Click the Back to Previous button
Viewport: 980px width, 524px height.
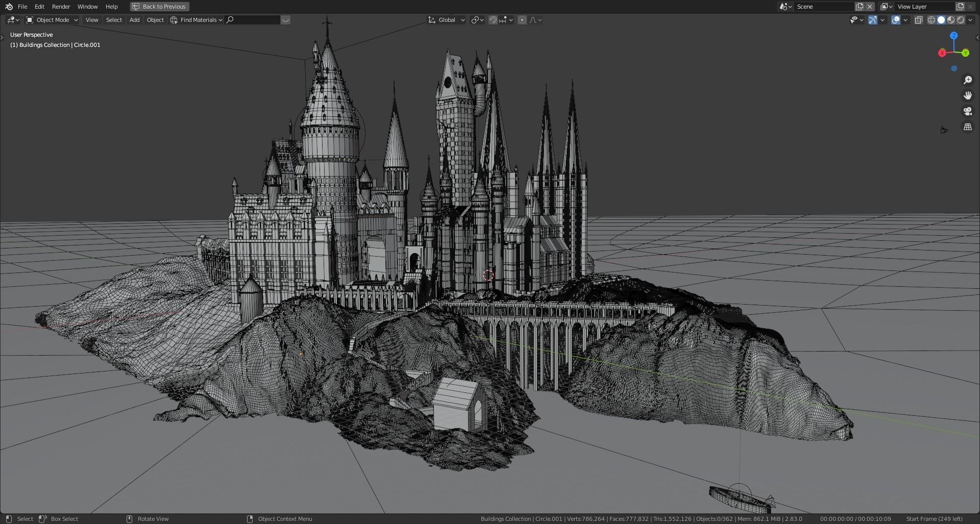pos(159,7)
